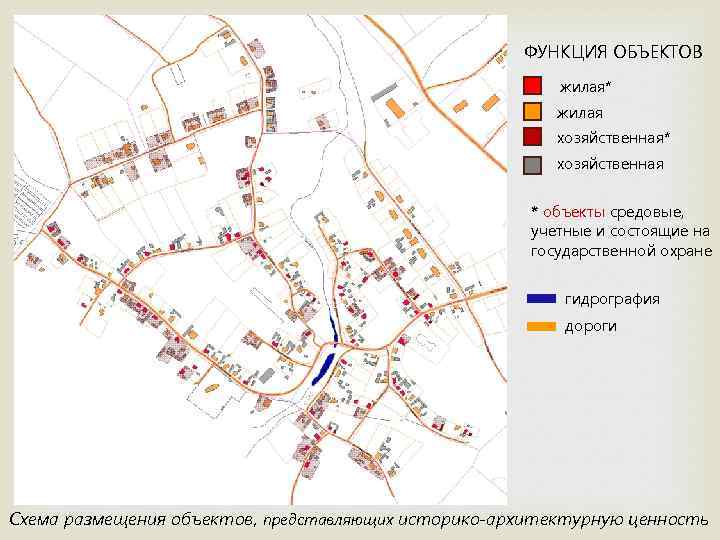Click the caption 'Схема размещения объектов'

pyautogui.click(x=131, y=520)
